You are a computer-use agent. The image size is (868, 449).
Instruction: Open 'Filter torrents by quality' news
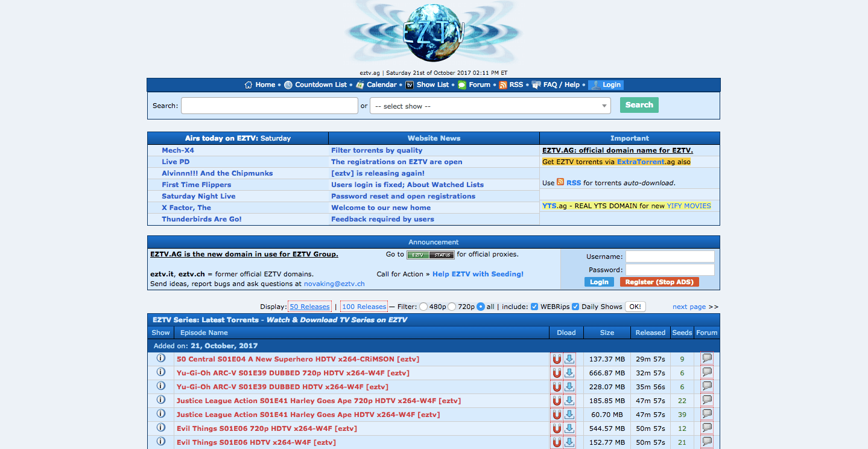pos(377,150)
